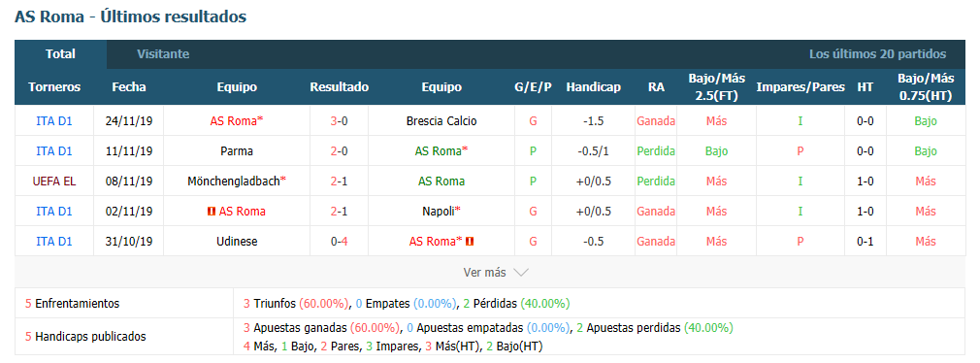Screen dimensions: 980x363
Task: Open ITA D1 link for 02/11/19 match
Action: coord(54,212)
